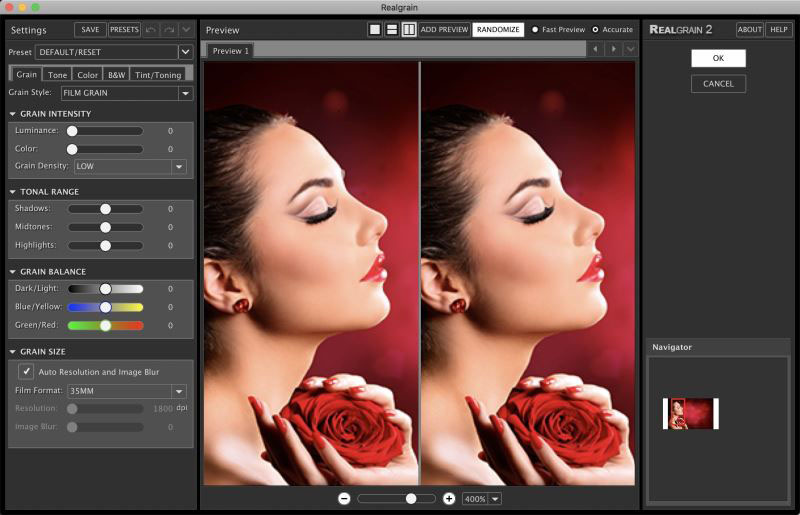This screenshot has width=800, height=515.
Task: Switch to the Tint/Toning tab
Action: pyautogui.click(x=158, y=75)
